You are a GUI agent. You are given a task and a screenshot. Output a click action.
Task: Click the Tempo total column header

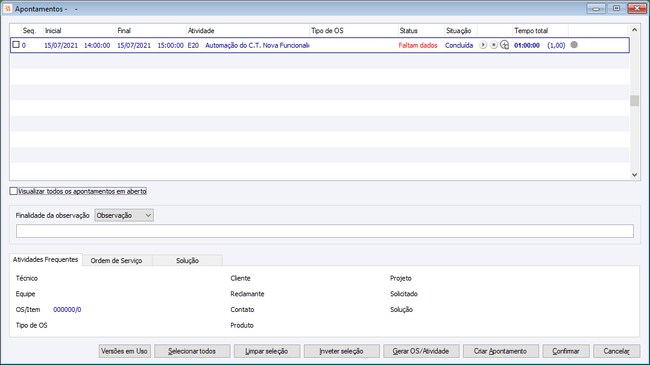coord(540,31)
